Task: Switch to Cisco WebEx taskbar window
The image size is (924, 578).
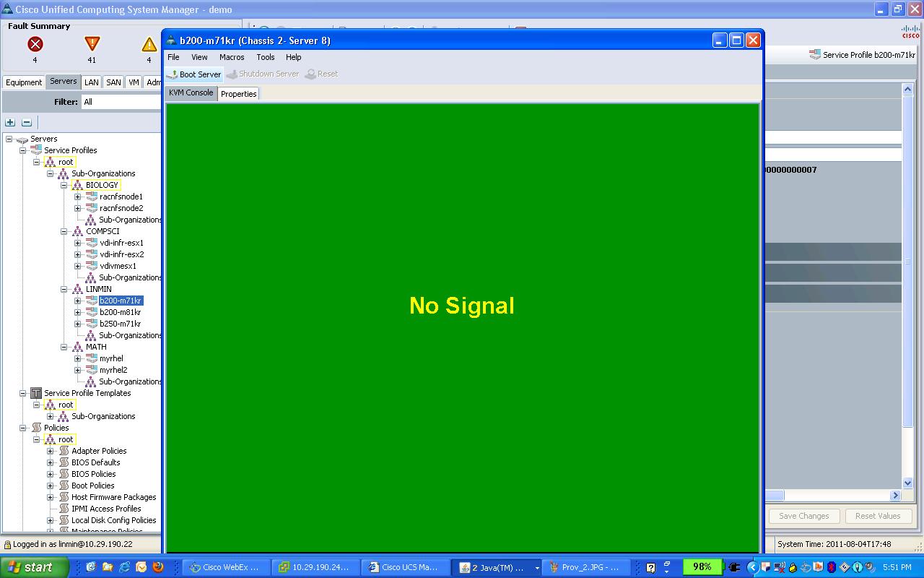Action: point(226,567)
